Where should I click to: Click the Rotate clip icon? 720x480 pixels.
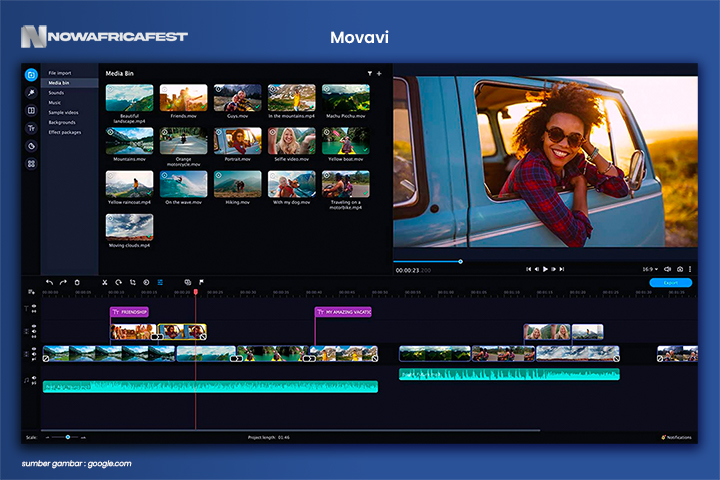click(x=118, y=282)
